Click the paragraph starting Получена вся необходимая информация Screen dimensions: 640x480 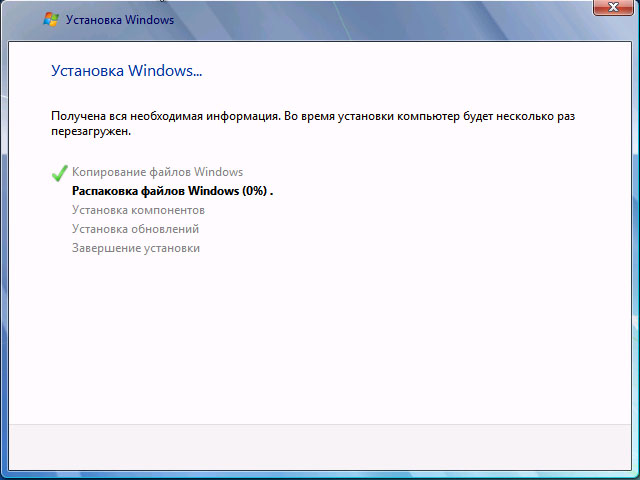point(313,124)
